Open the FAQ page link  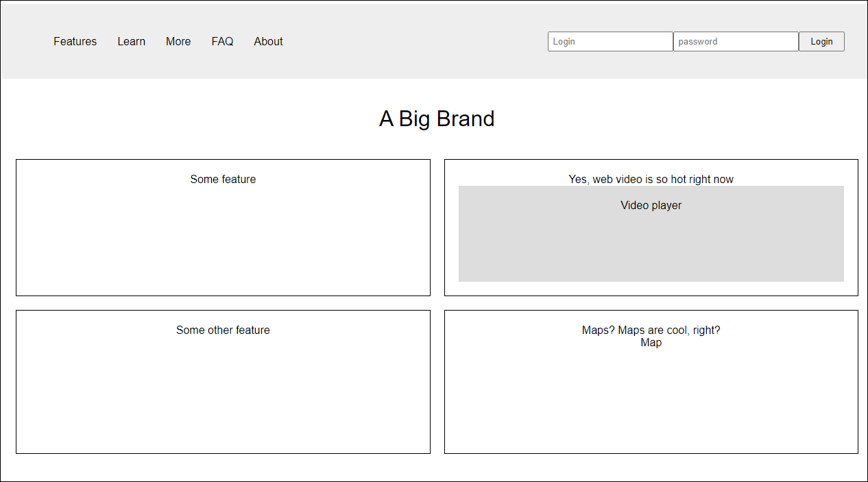pyautogui.click(x=222, y=42)
